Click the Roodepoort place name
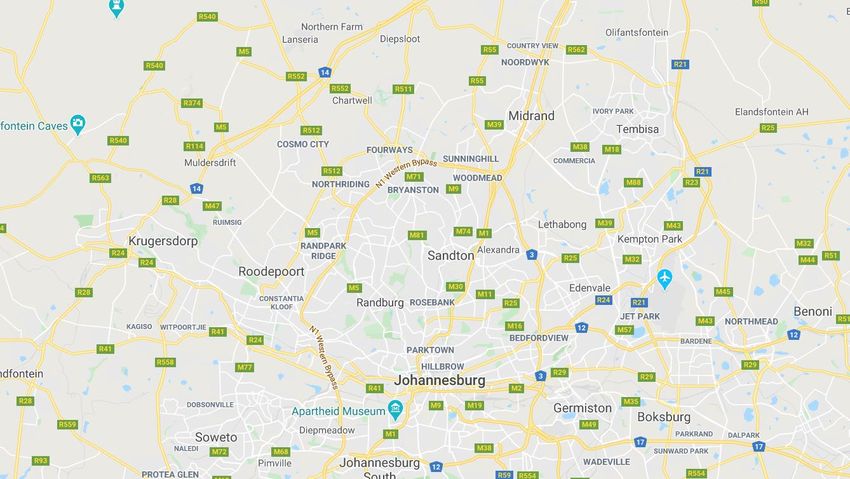Image resolution: width=850 pixels, height=479 pixels. pyautogui.click(x=272, y=271)
